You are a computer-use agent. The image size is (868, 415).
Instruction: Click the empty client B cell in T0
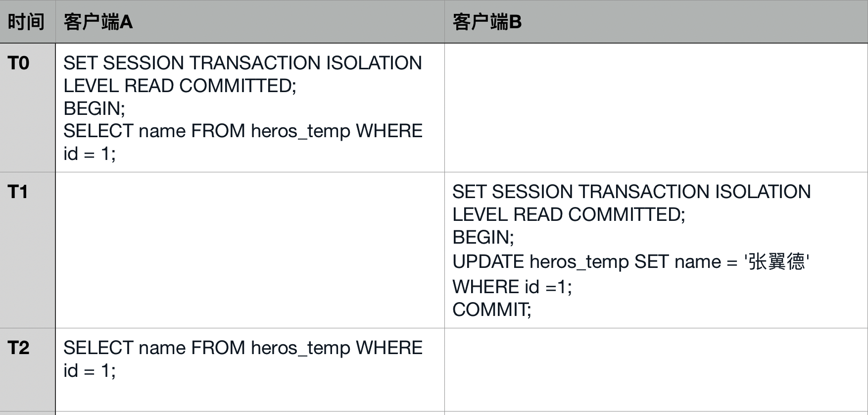(656, 108)
